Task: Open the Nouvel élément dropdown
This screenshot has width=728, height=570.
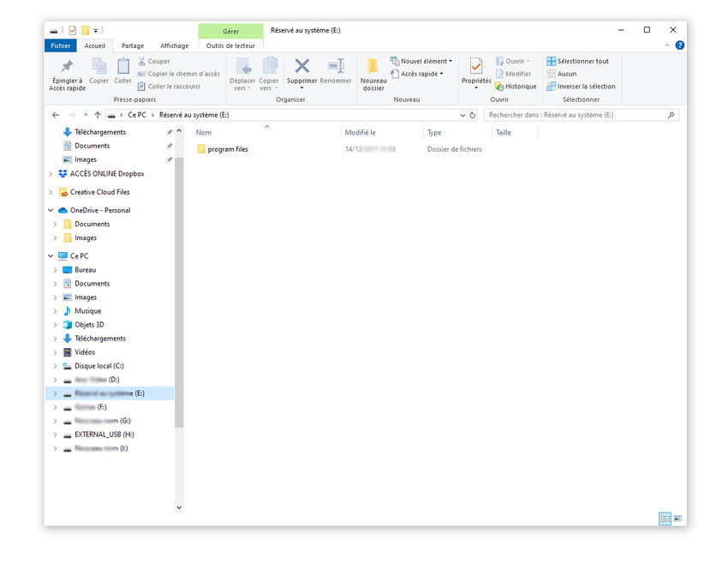Action: [421, 61]
